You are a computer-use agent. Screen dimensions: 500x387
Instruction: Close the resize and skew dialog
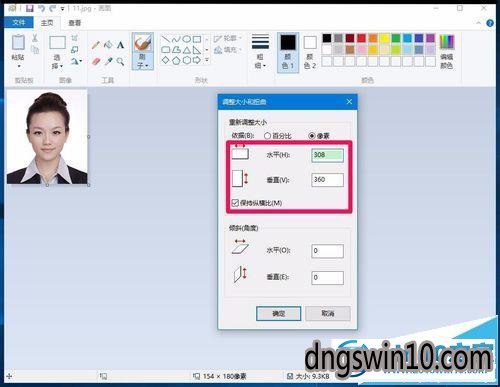pos(349,101)
